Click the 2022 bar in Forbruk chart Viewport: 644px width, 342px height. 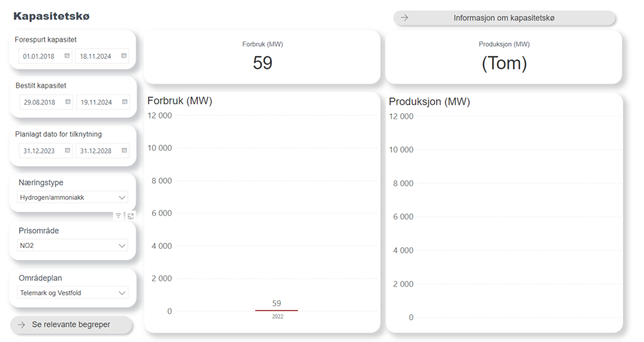[x=276, y=311]
